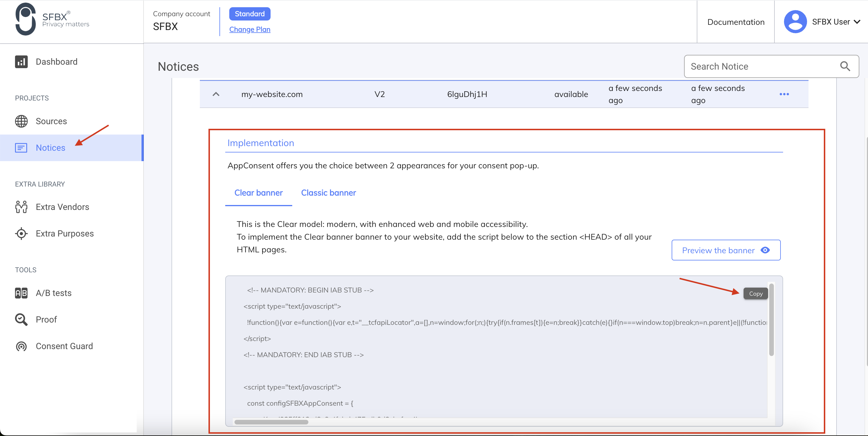This screenshot has height=436, width=868.
Task: Copy the implementation script code
Action: [x=755, y=293]
